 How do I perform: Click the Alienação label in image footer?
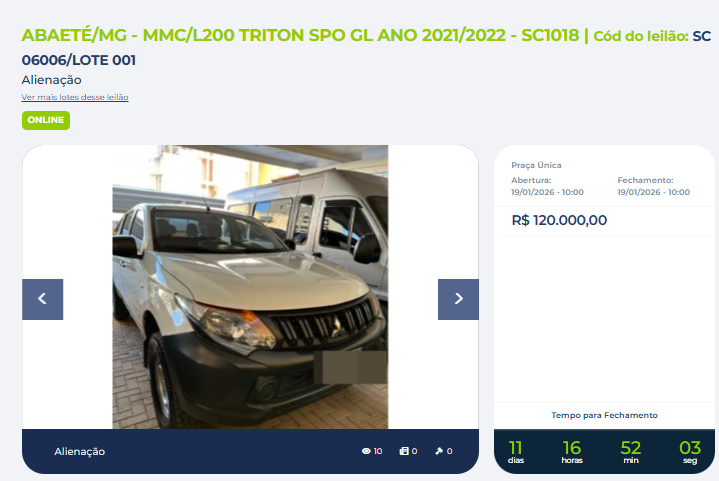[79, 452]
